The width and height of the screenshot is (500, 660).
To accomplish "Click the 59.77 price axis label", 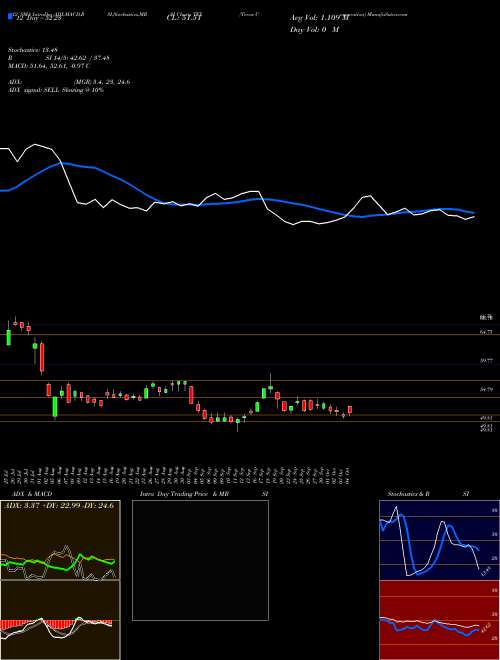I will [486, 361].
